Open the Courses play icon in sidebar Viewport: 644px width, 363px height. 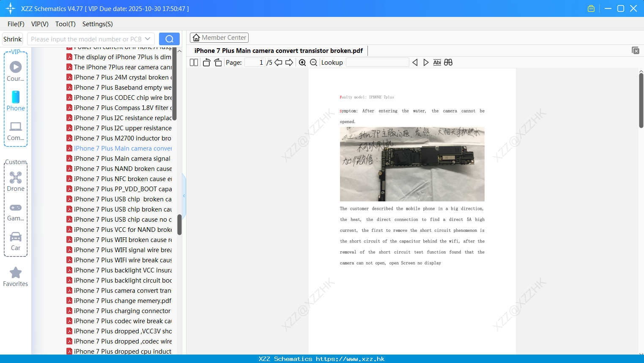pos(16,67)
